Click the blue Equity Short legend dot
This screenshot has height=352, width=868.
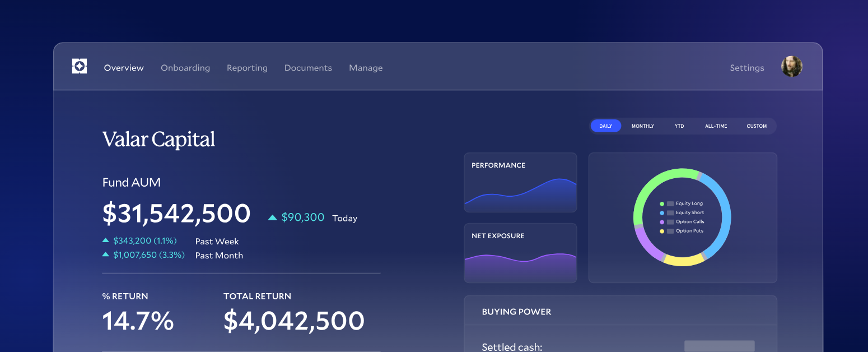pyautogui.click(x=662, y=212)
